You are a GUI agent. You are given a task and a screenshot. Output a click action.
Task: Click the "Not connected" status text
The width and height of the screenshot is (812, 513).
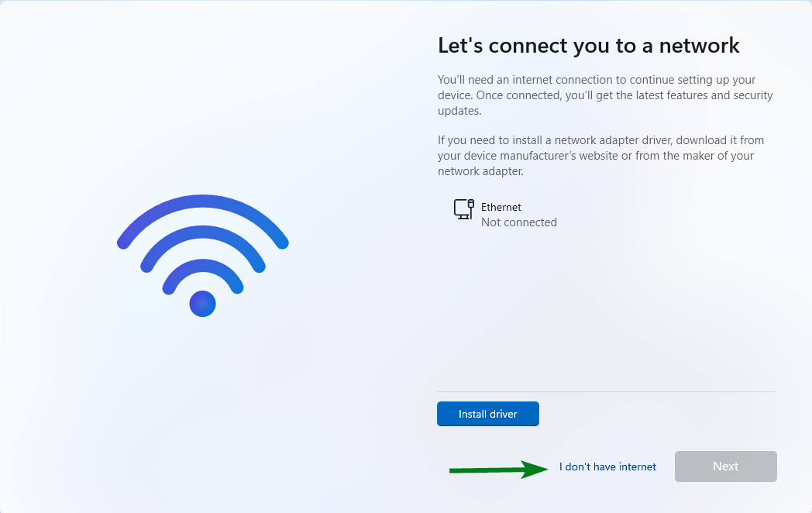(x=519, y=222)
